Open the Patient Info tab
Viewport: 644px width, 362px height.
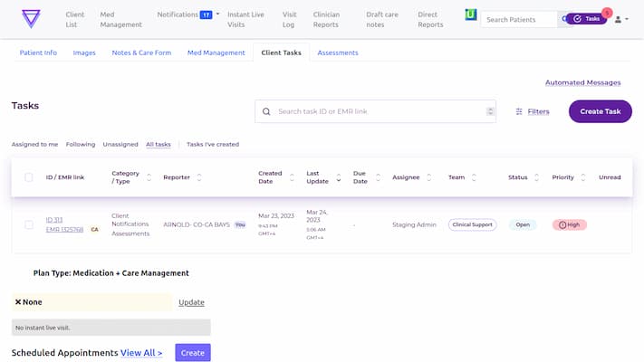coord(38,53)
